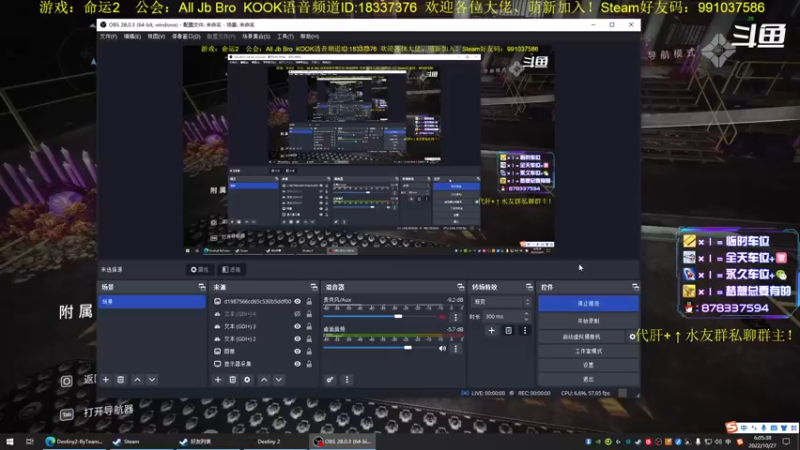800x450 pixels.
Task: Pop out the 控件 dock panel
Action: click(x=635, y=287)
